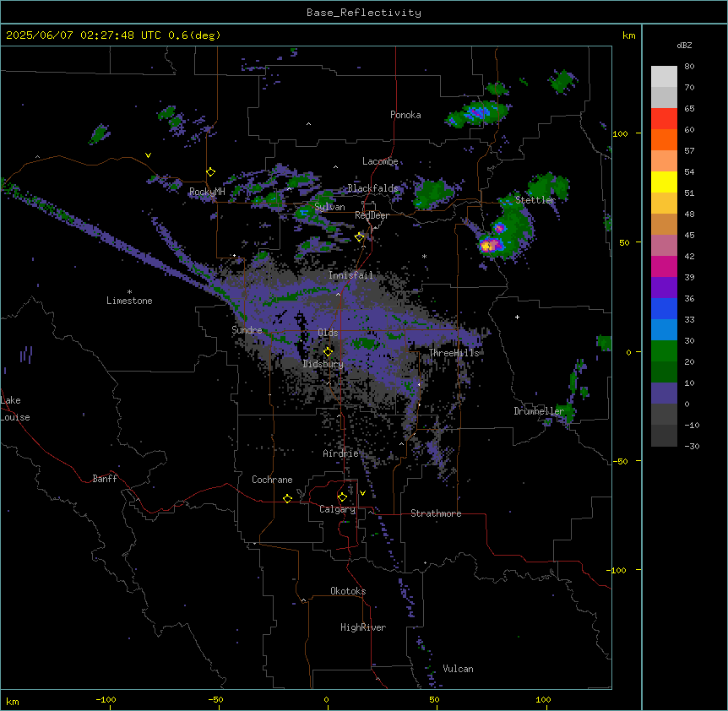Click the blue storm cell east of Ponoka

(477, 112)
